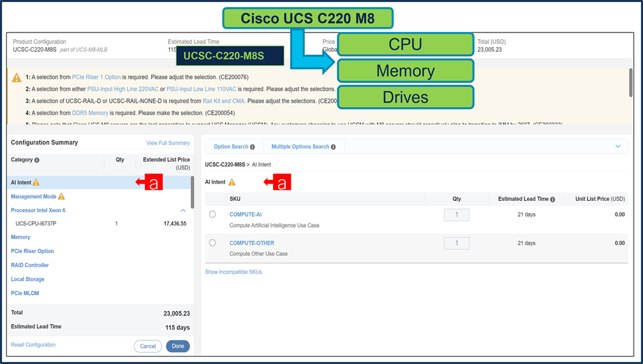643x364 pixels.
Task: Open the PCIe Riser Option category
Action: click(x=33, y=251)
